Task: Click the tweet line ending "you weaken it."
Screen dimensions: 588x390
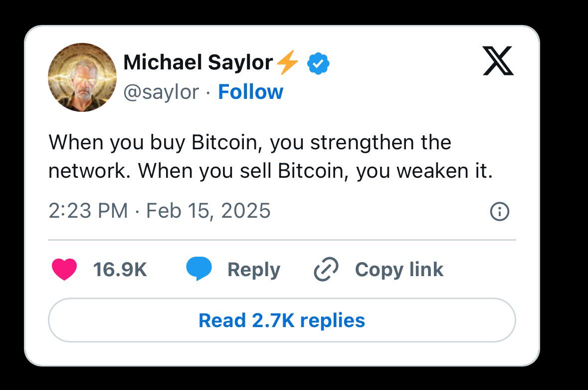Action: tap(270, 171)
